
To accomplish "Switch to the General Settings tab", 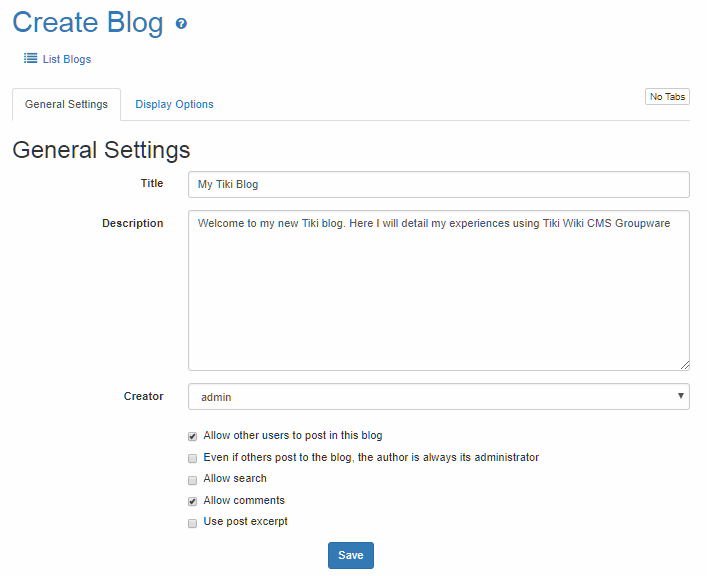I will click(66, 104).
